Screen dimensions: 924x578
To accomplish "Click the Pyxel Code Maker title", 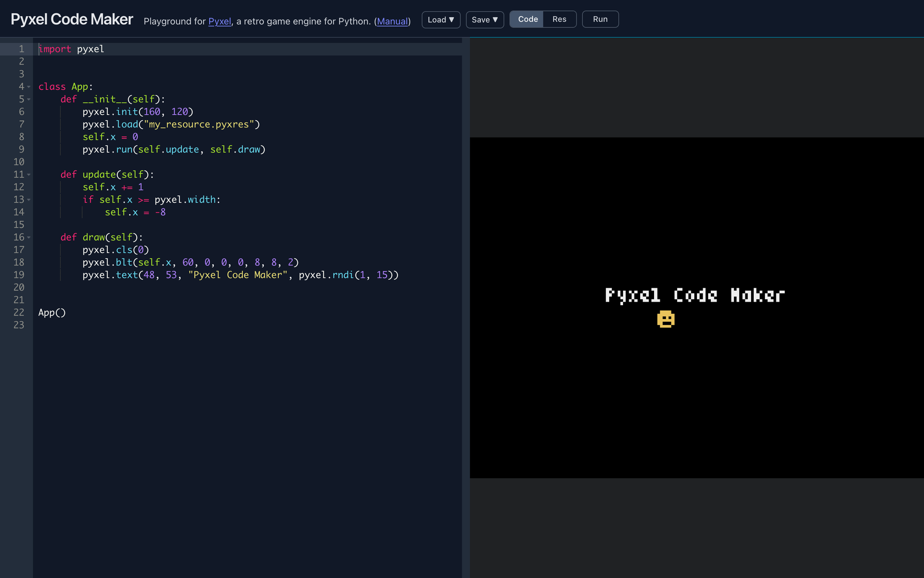I will (x=72, y=20).
